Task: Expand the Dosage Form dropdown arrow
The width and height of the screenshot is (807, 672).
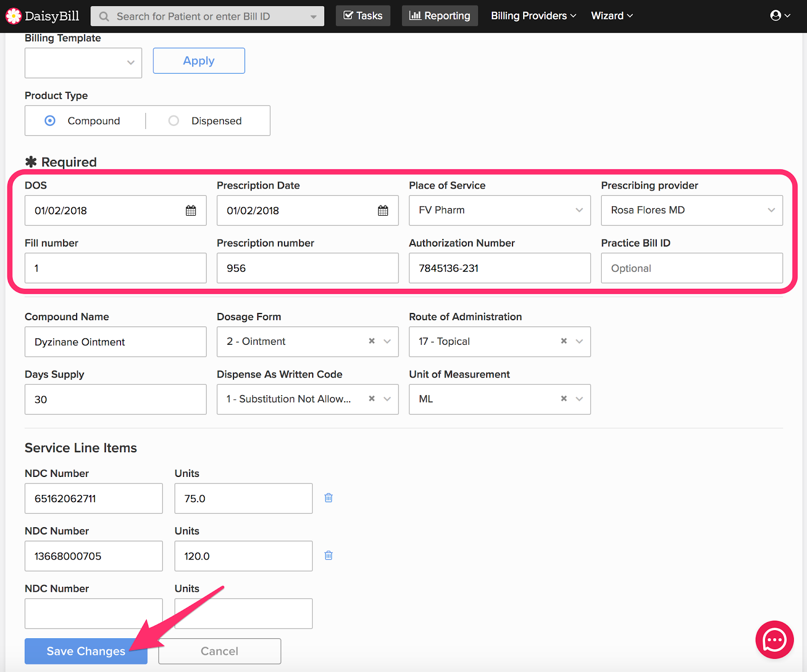Action: coord(387,341)
